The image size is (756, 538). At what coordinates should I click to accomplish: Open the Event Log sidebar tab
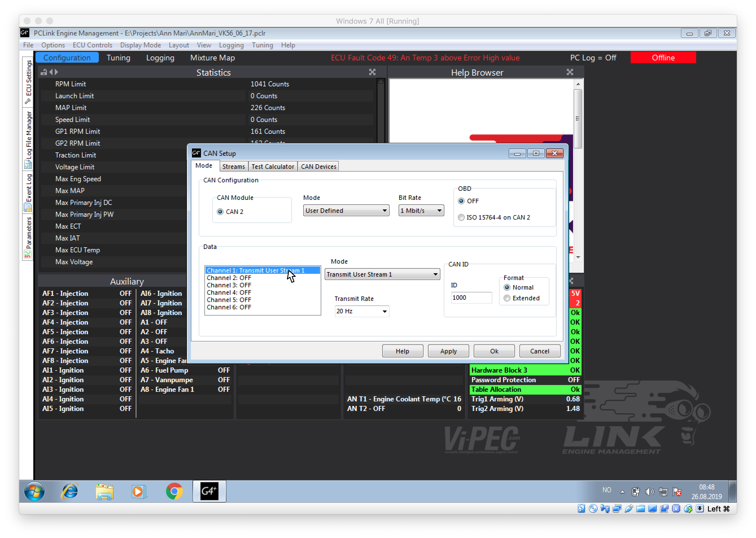click(29, 192)
